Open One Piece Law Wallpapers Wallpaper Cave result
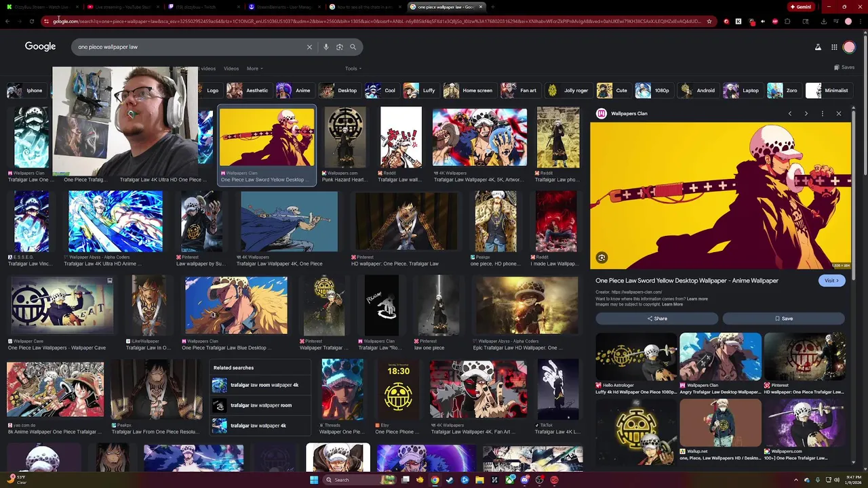 [x=61, y=304]
